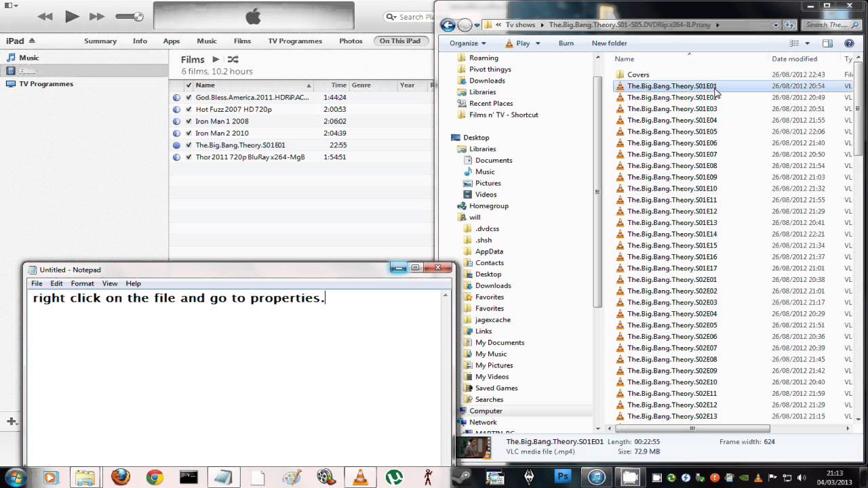Add new playlist with plus icon
Image resolution: width=868 pixels, height=488 pixels.
(x=11, y=421)
